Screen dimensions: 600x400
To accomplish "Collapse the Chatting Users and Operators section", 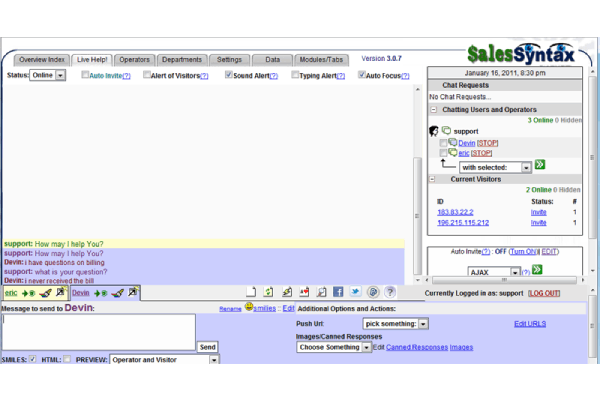I will [x=433, y=109].
